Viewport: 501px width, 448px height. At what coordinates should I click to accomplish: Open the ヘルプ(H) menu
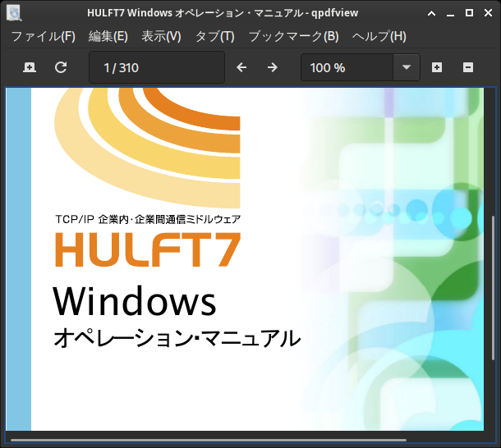pos(379,36)
